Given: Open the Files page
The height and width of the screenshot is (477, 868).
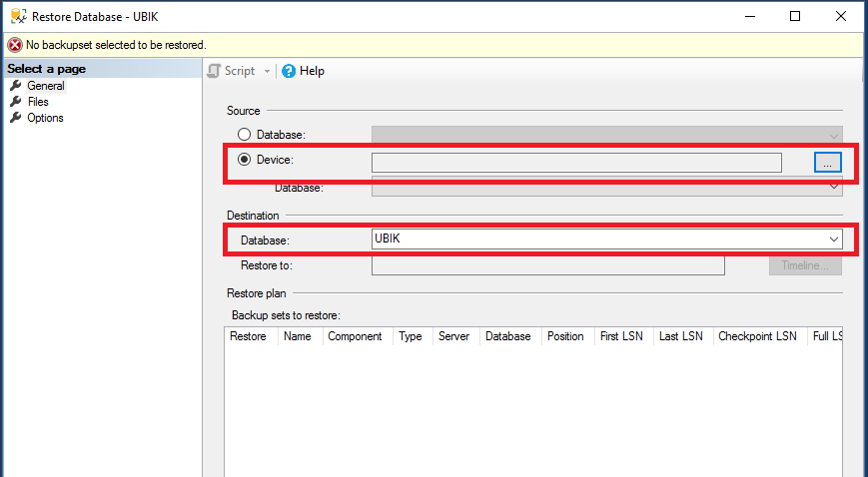Looking at the screenshot, I should coord(38,102).
